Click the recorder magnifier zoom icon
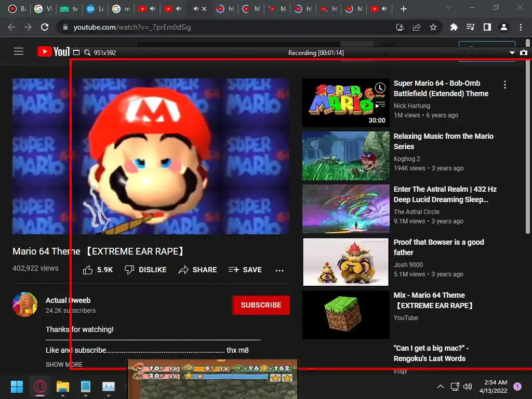Image resolution: width=532 pixels, height=399 pixels. [87, 52]
